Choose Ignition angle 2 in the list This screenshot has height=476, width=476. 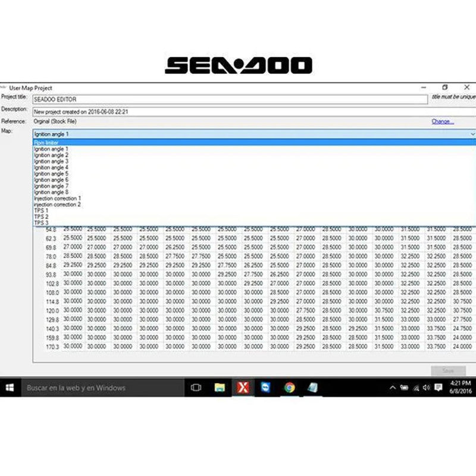pos(254,155)
